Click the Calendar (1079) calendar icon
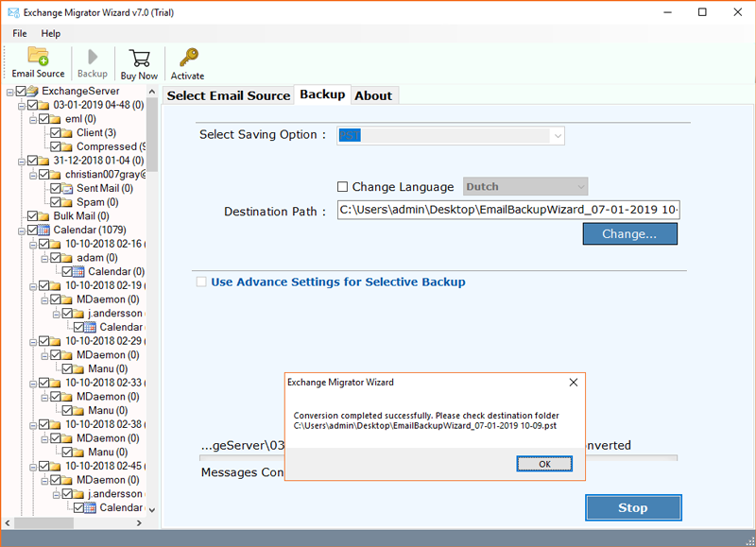756x547 pixels. [43, 230]
